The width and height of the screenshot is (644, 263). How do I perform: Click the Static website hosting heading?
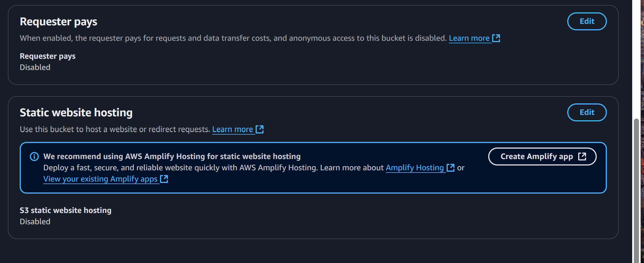pos(76,112)
